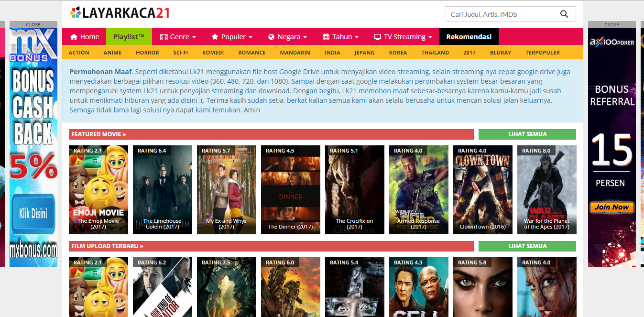Select the MANDARIN category link
The width and height of the screenshot is (644, 317).
click(x=295, y=53)
